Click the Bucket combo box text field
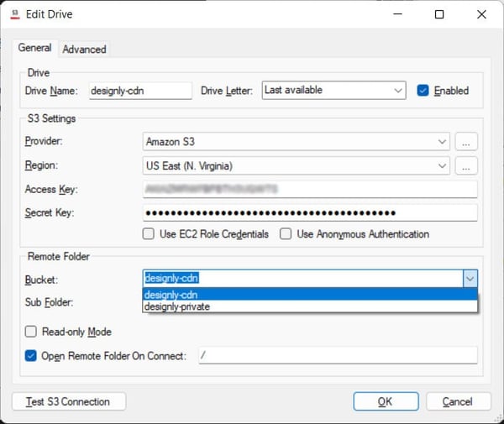This screenshot has height=424, width=504. tap(302, 278)
